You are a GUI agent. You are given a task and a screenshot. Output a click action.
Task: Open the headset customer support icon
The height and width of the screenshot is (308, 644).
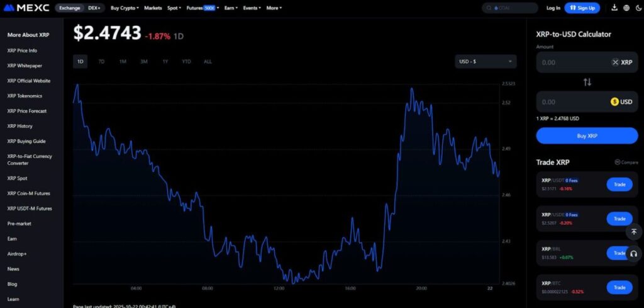[633, 254]
